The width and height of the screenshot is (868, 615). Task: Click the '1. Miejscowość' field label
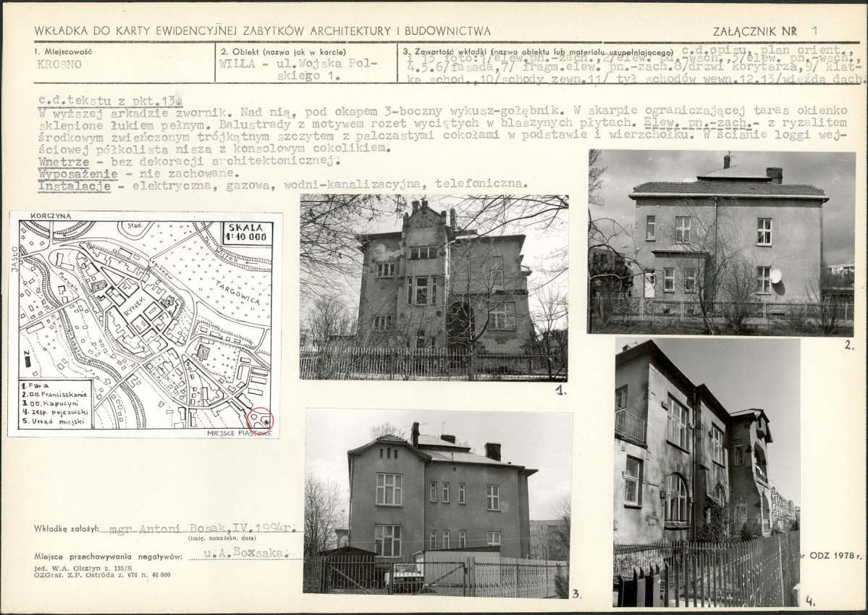[x=62, y=51]
